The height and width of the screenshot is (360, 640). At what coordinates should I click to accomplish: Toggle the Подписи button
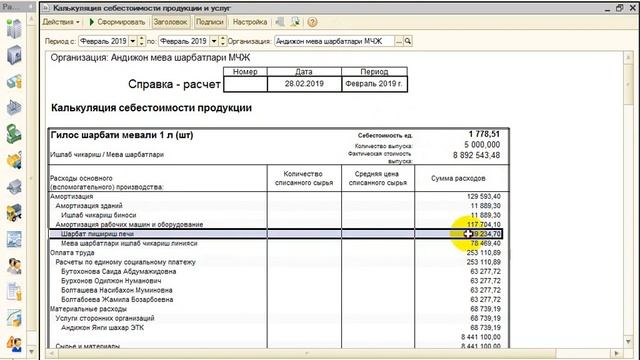(210, 22)
